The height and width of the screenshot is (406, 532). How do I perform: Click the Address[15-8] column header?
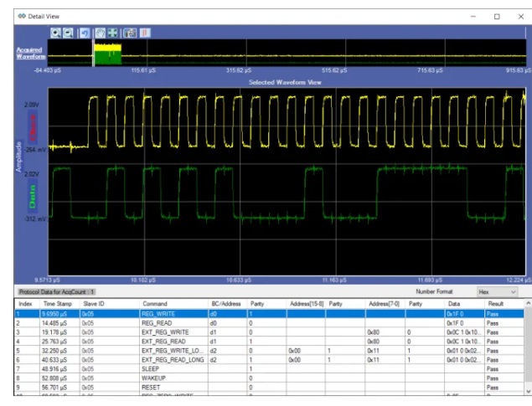coord(307,304)
